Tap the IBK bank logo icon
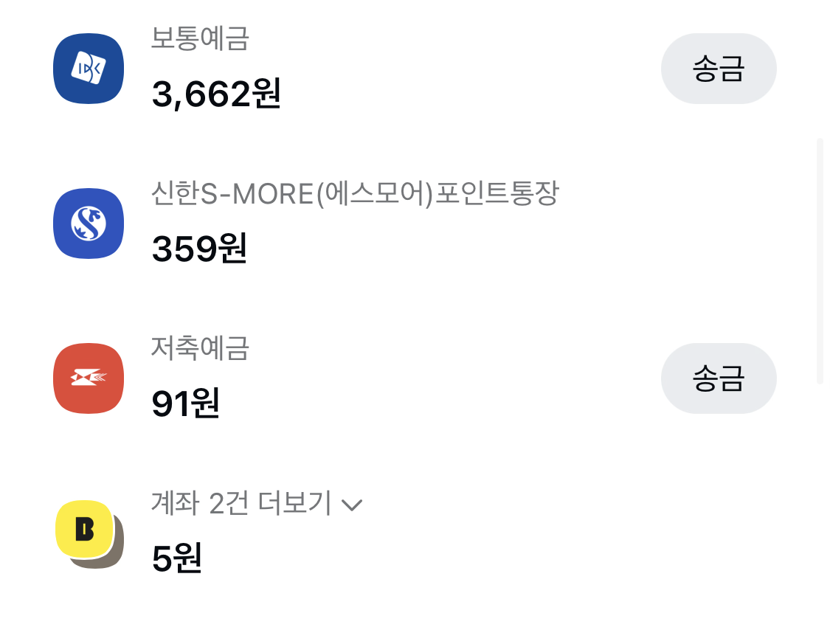This screenshot has height=644, width=830. (x=89, y=69)
